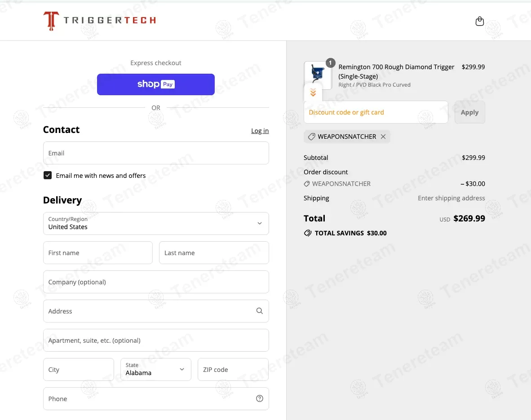Focus the Email input field
This screenshot has width=531, height=420.
click(156, 153)
